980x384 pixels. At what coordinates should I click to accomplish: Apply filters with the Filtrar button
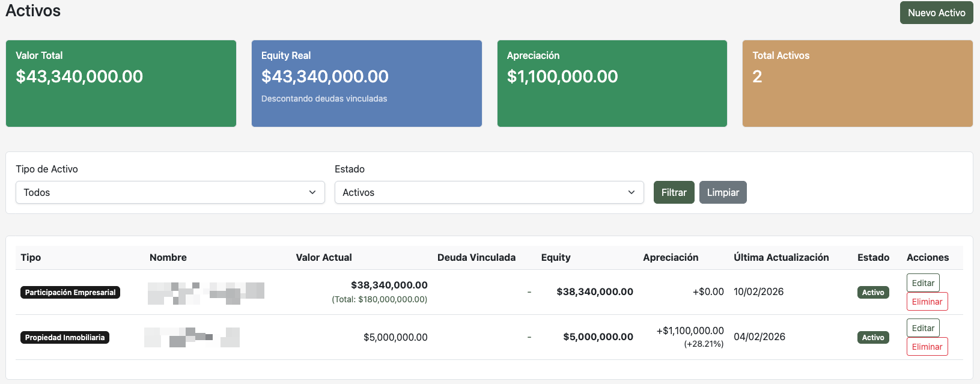coord(674,192)
